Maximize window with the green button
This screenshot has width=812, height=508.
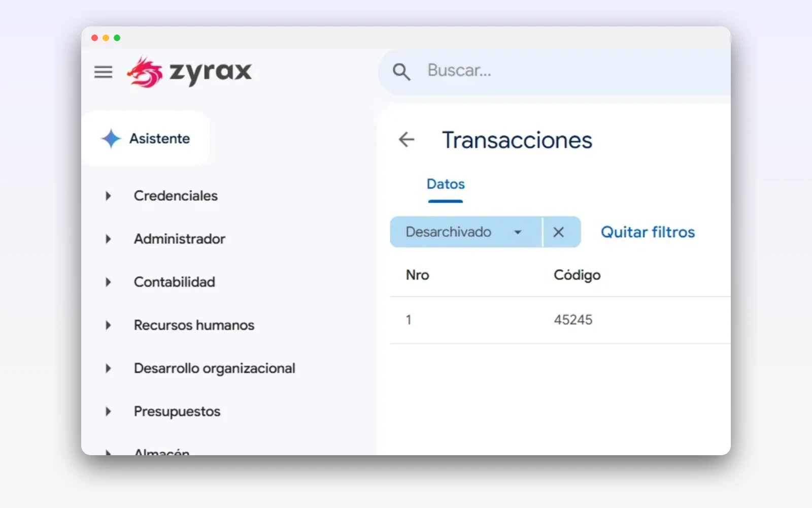[117, 38]
